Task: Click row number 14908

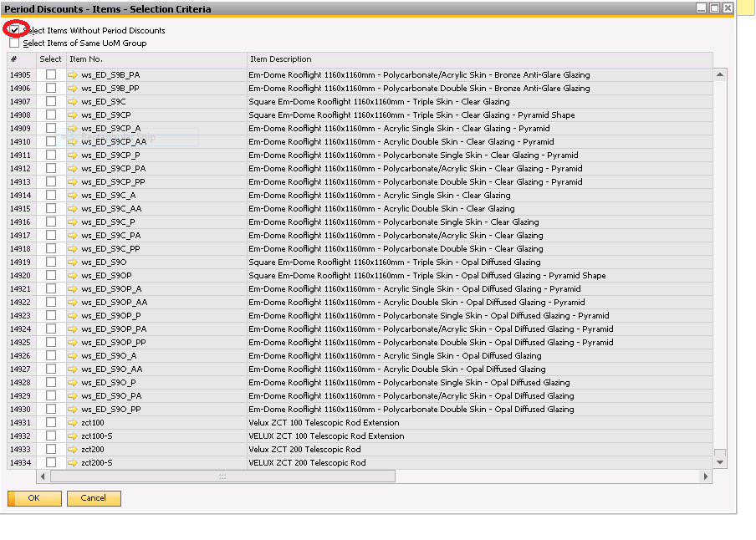Action: click(x=20, y=115)
